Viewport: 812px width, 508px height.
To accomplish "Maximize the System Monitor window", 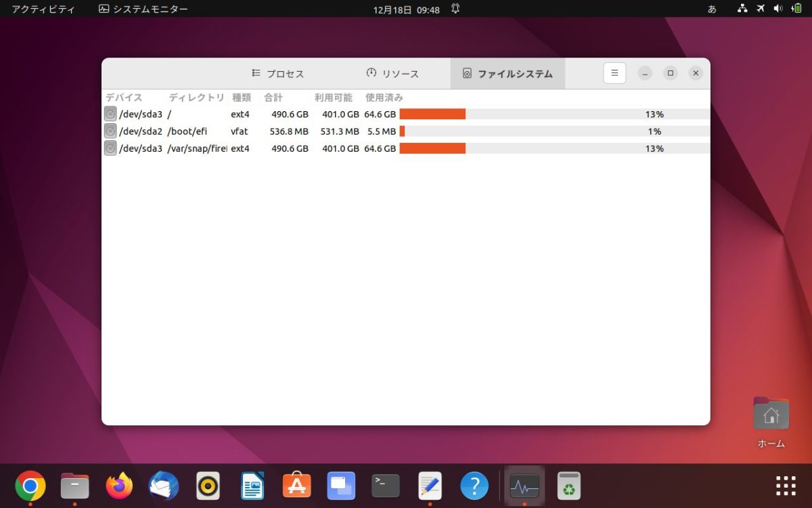I will [x=670, y=73].
